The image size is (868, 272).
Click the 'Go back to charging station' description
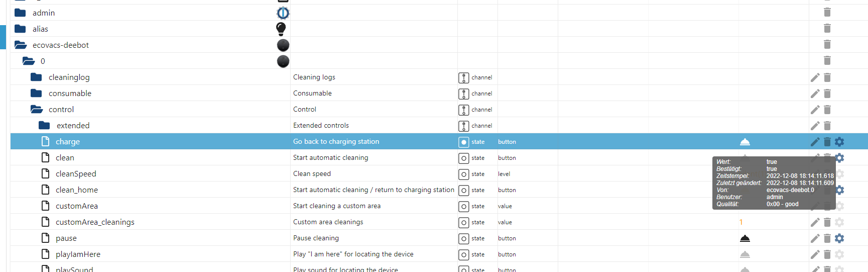click(x=336, y=141)
